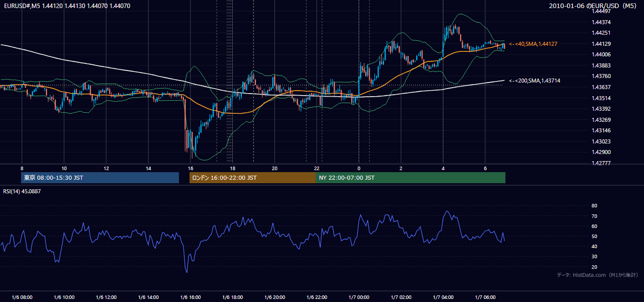Screen dimensions: 644x302
Task: Click price axis value 1.43883
Action: click(x=601, y=66)
